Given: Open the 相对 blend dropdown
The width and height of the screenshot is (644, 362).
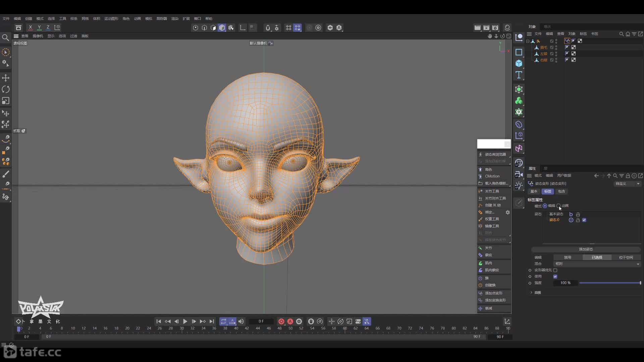Looking at the screenshot, I should pyautogui.click(x=597, y=264).
